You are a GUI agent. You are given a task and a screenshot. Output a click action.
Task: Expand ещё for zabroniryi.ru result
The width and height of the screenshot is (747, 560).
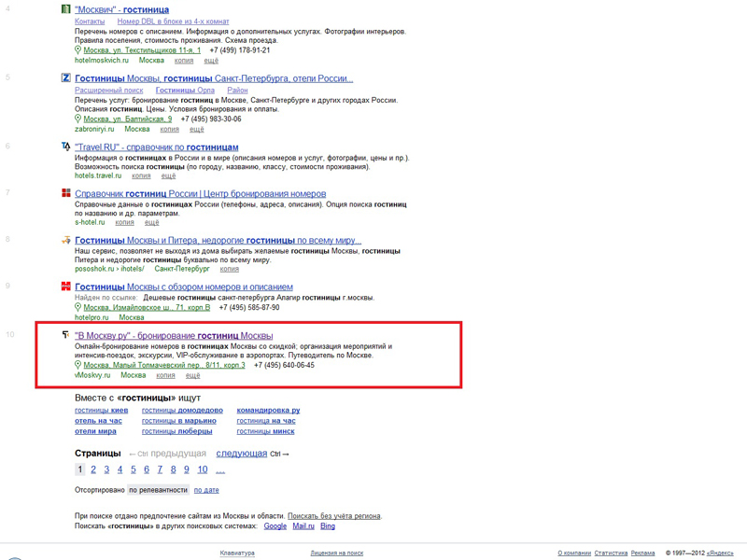point(197,129)
